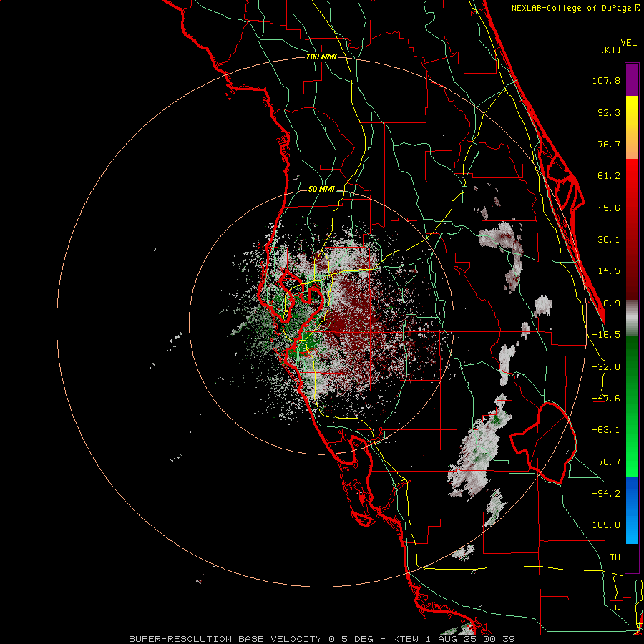The width and height of the screenshot is (644, 644).
Task: Pick the gray-white segment of the color bar
Action: coord(632,318)
